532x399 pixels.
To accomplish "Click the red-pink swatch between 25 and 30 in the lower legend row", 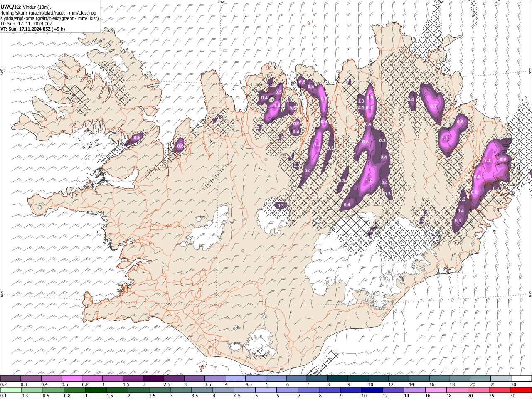I will click(x=500, y=390).
